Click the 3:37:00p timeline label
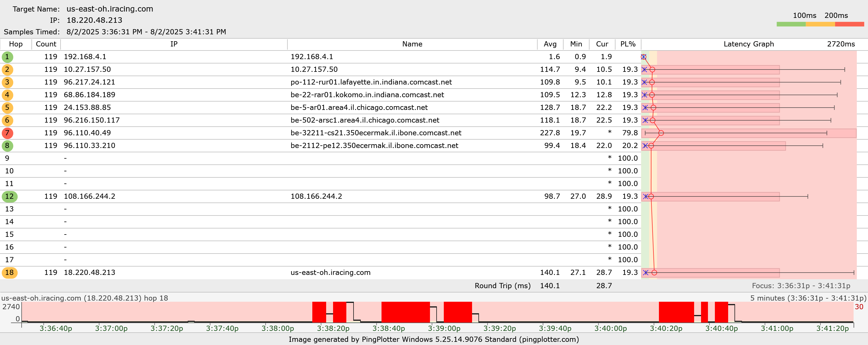868x345 pixels. [111, 329]
